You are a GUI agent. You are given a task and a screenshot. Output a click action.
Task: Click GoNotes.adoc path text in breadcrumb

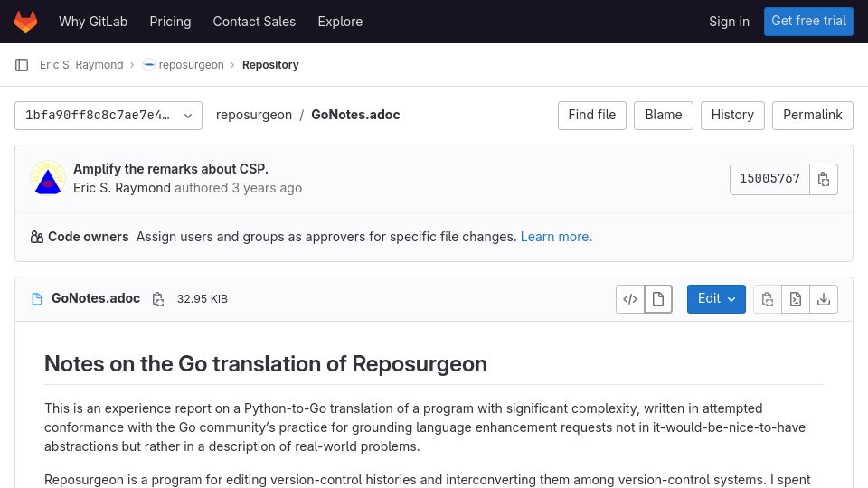[356, 115]
